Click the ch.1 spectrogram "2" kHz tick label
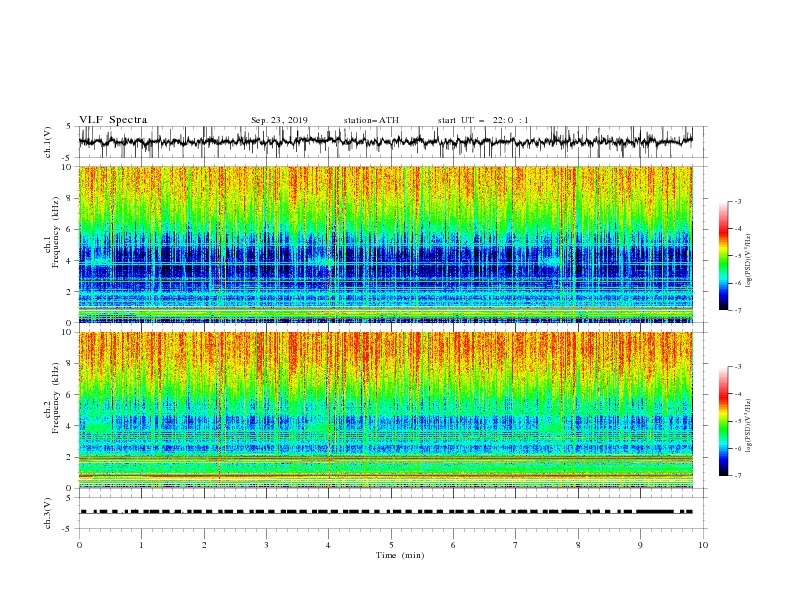 tap(69, 292)
